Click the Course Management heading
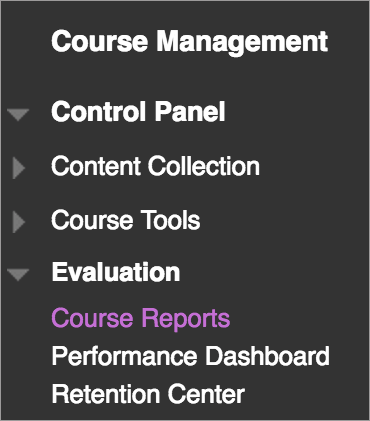Screen dimensions: 370x421 click(x=190, y=42)
